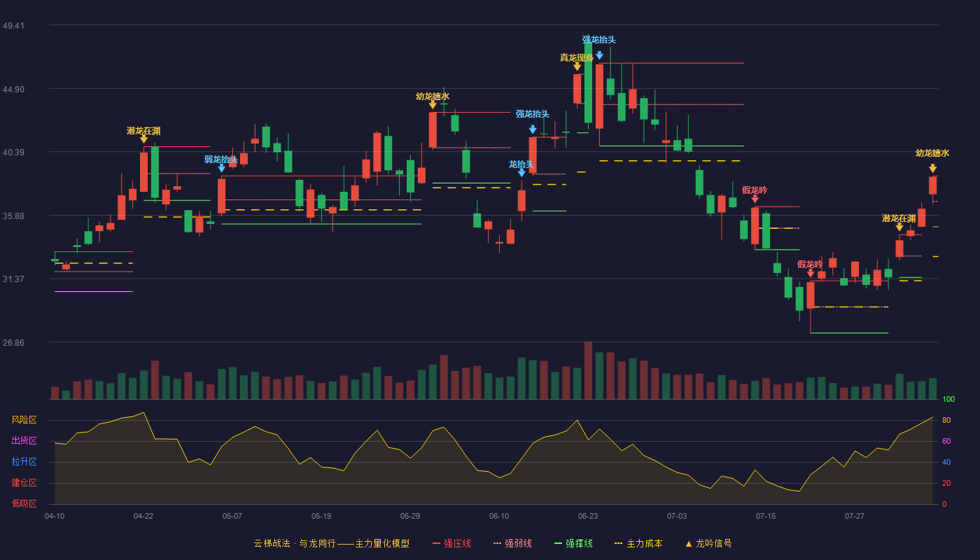Click the 26.86 price axis label

[13, 343]
